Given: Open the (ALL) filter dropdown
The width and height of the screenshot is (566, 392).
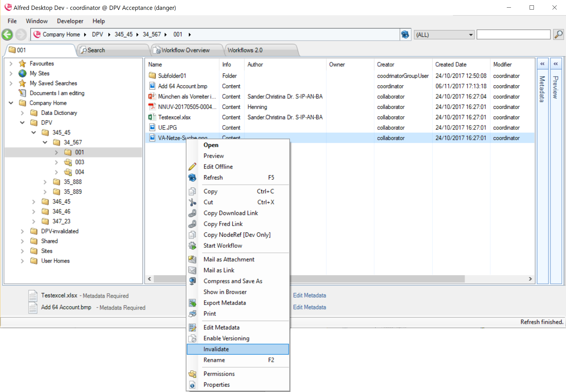Looking at the screenshot, I should 470,35.
